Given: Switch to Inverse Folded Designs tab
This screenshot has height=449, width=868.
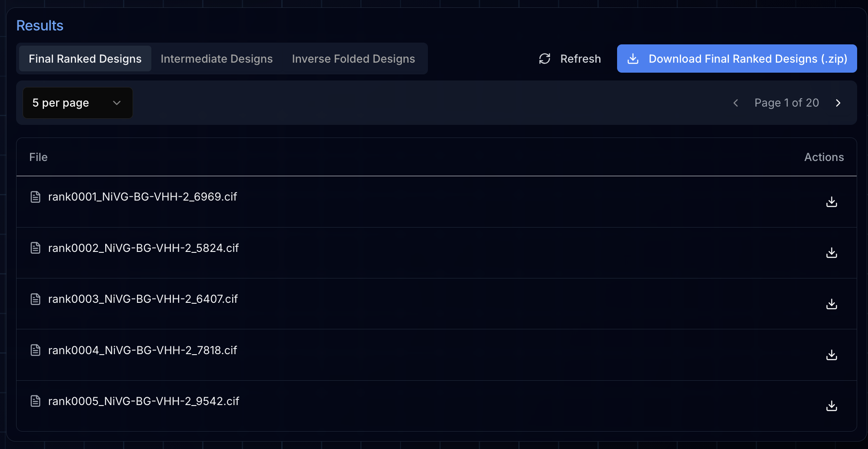Looking at the screenshot, I should tap(353, 59).
